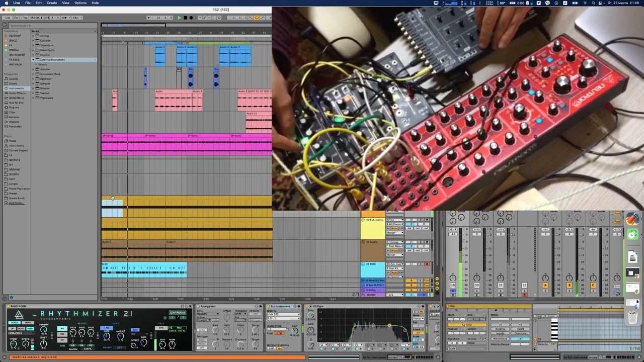This screenshot has width=644, height=362.
Task: Click the Live application menu
Action: pos(17,3)
